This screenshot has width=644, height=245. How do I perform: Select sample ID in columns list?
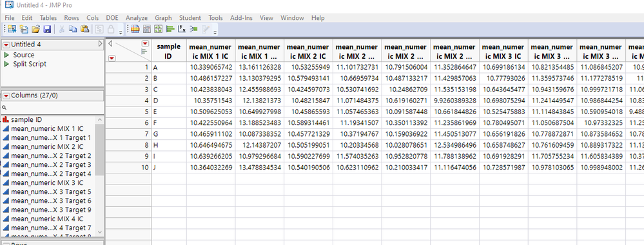tap(26, 120)
